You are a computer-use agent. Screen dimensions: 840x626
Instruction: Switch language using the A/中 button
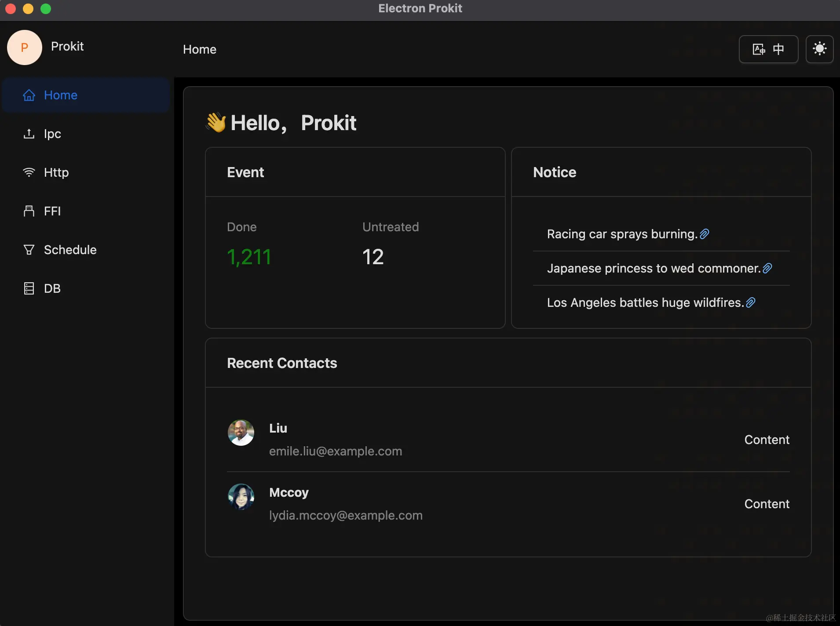tap(768, 49)
